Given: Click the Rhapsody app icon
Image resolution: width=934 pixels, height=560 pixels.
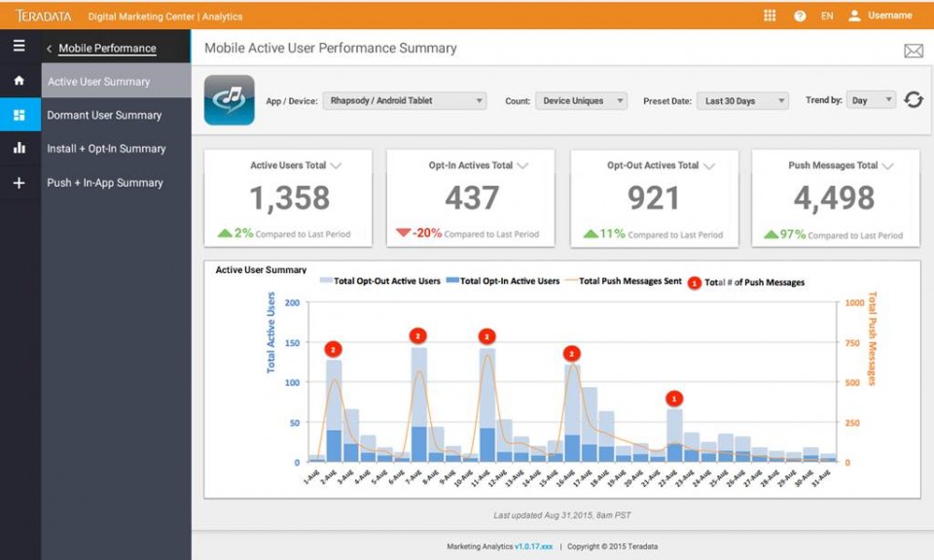Looking at the screenshot, I should tap(230, 100).
